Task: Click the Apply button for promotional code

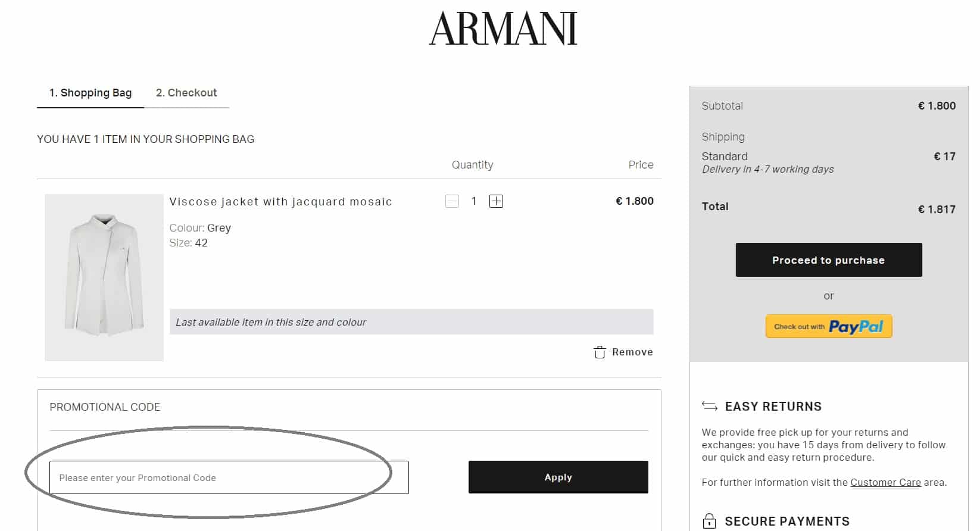Action: [558, 477]
